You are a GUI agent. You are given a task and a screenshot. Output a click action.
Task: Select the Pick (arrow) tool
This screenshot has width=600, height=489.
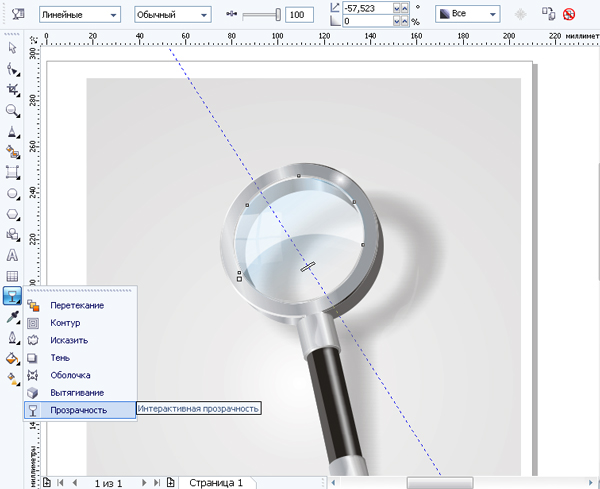(x=12, y=47)
